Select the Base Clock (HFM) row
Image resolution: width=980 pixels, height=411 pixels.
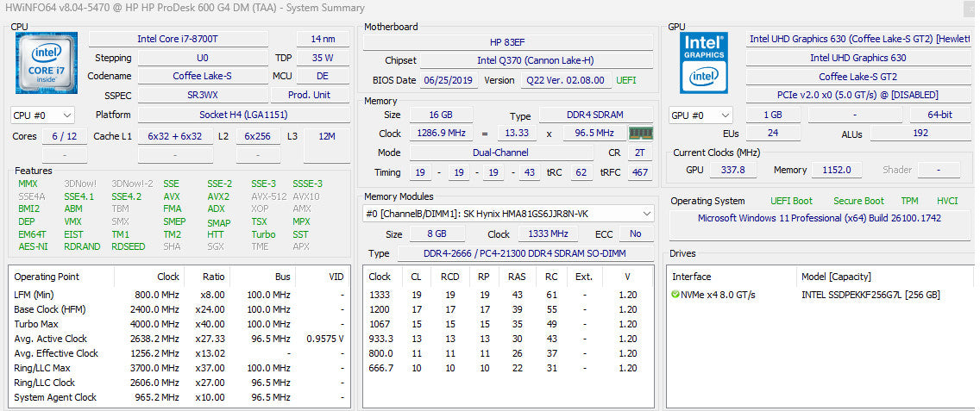click(x=179, y=309)
